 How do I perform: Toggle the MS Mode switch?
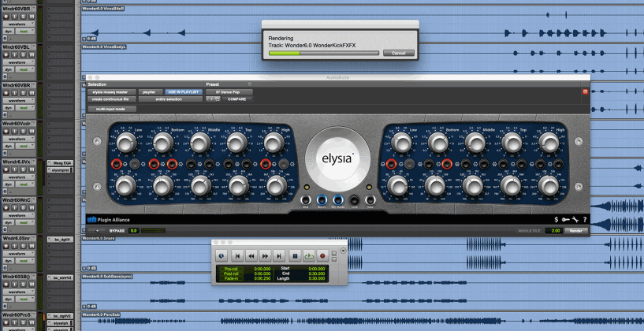[x=338, y=200]
